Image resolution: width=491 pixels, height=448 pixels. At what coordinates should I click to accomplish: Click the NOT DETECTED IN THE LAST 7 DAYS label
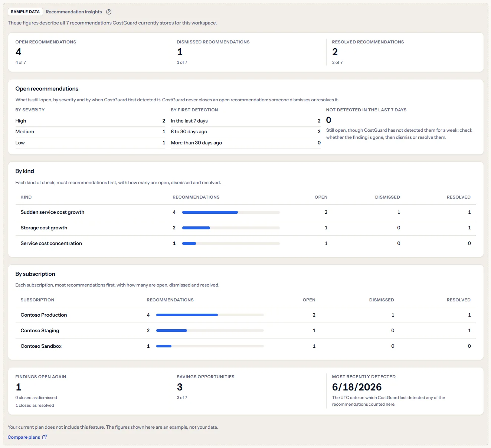pos(366,110)
